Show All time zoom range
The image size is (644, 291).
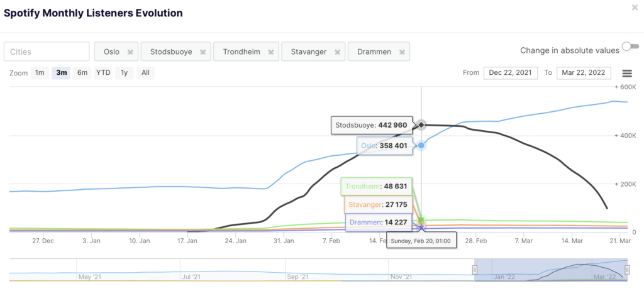tap(145, 73)
